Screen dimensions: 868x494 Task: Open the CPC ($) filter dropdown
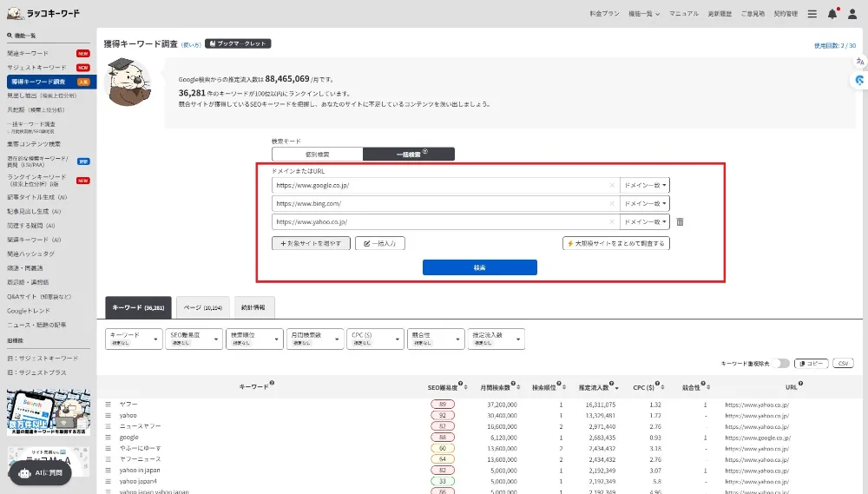(x=375, y=339)
